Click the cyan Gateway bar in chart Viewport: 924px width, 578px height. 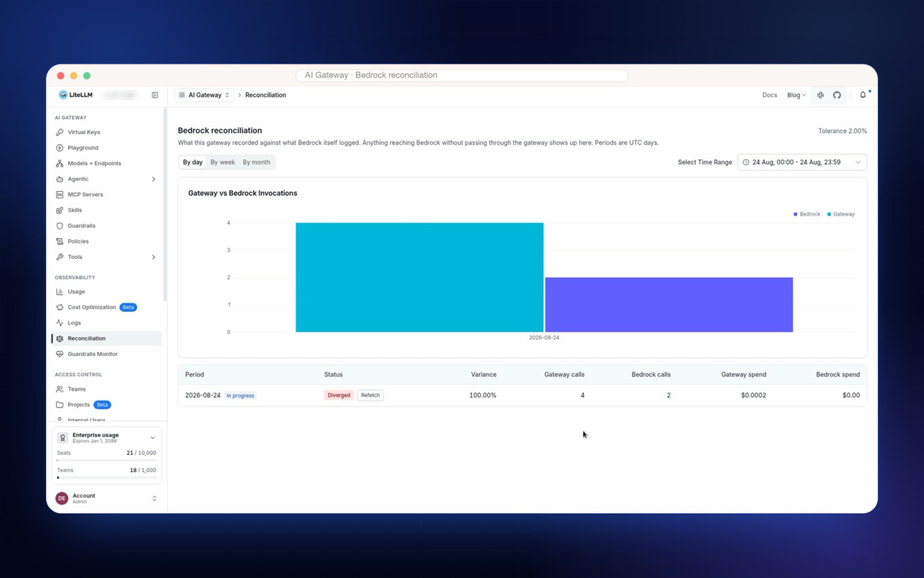(419, 277)
